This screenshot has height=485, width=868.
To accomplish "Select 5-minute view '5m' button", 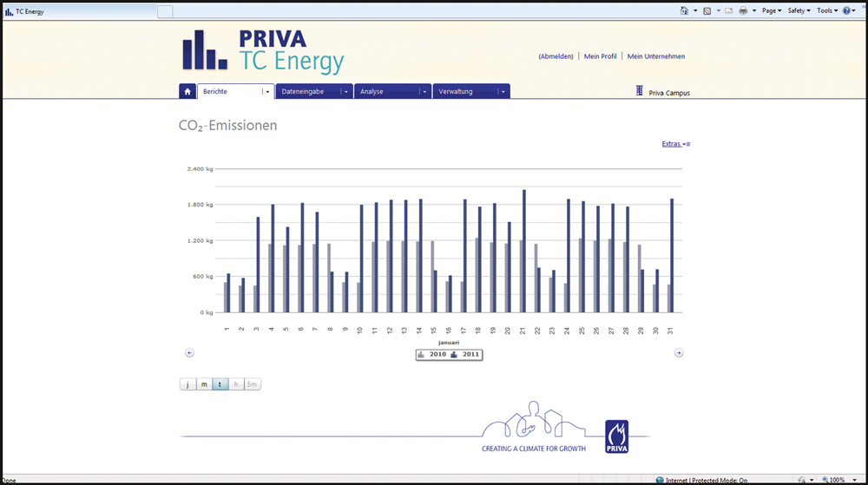I will [x=252, y=384].
